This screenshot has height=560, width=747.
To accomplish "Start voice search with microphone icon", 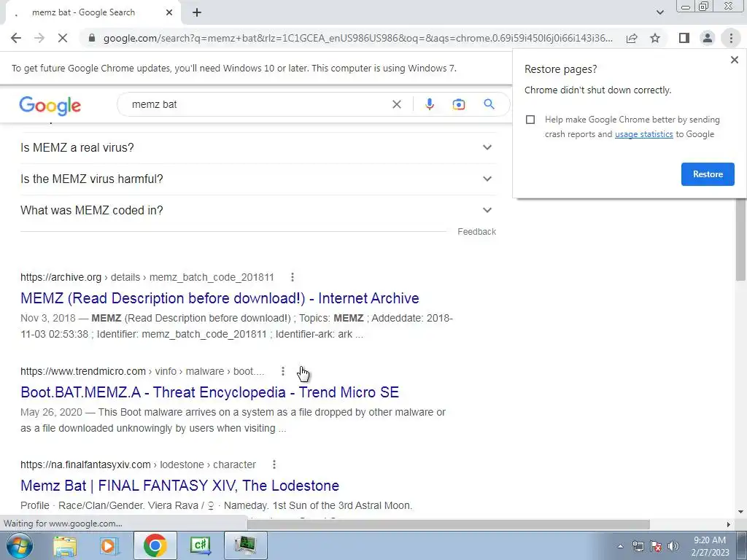I will [429, 104].
